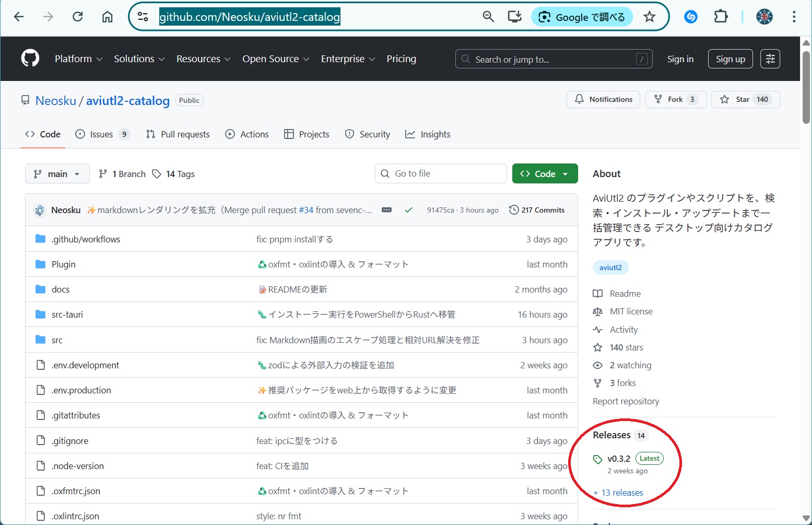Open the browser extensions puzzle icon

pyautogui.click(x=721, y=17)
